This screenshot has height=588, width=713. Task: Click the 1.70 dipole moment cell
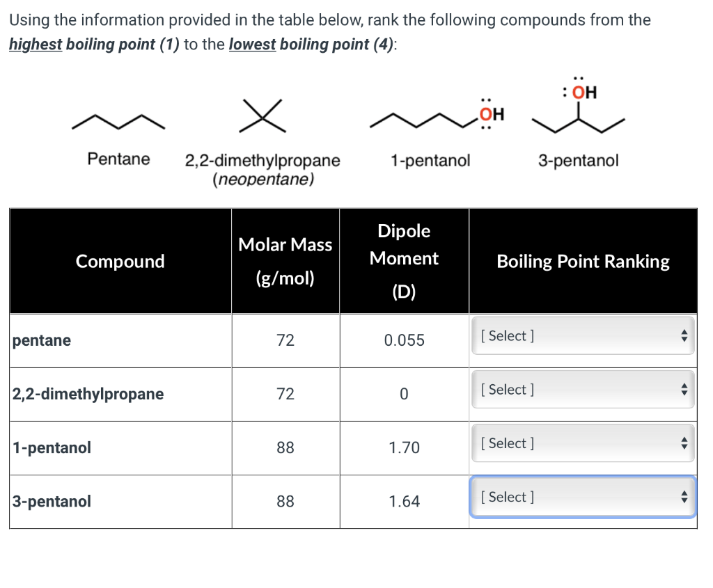pyautogui.click(x=405, y=448)
